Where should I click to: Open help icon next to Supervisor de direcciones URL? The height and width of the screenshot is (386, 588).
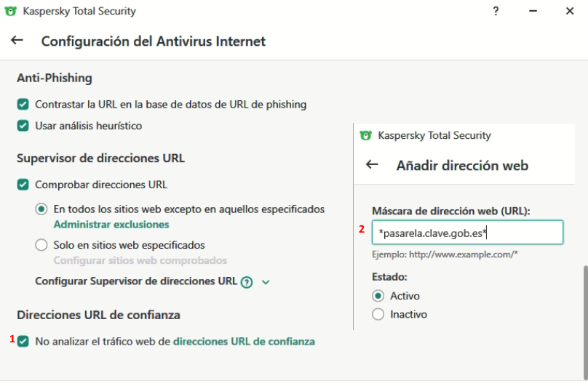pyautogui.click(x=247, y=282)
